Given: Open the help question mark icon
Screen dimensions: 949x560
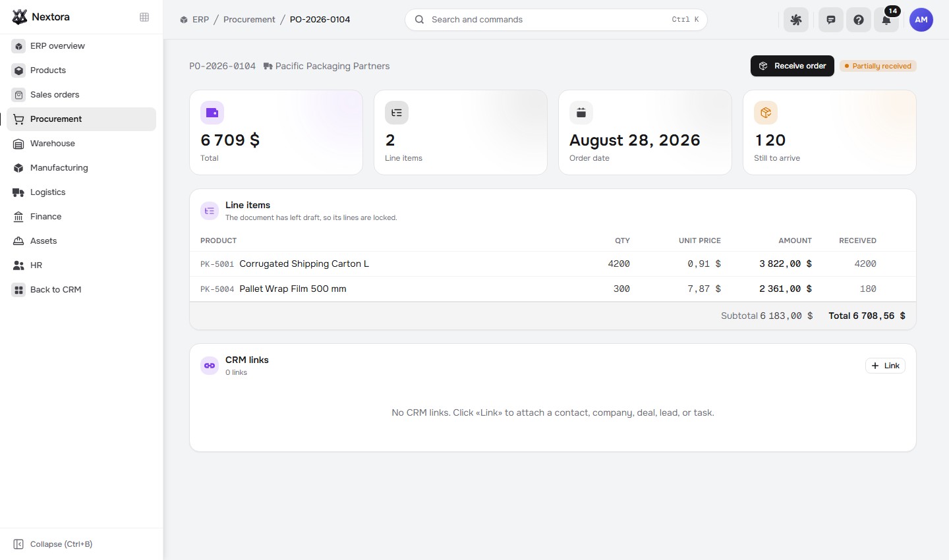Looking at the screenshot, I should pos(859,20).
